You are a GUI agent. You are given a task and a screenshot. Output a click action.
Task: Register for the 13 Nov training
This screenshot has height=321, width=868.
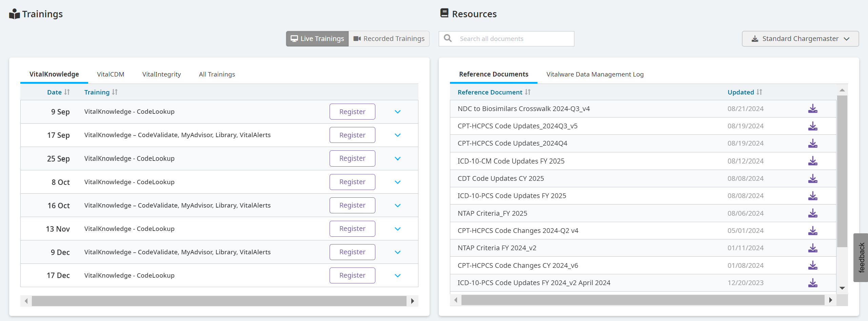tap(352, 229)
